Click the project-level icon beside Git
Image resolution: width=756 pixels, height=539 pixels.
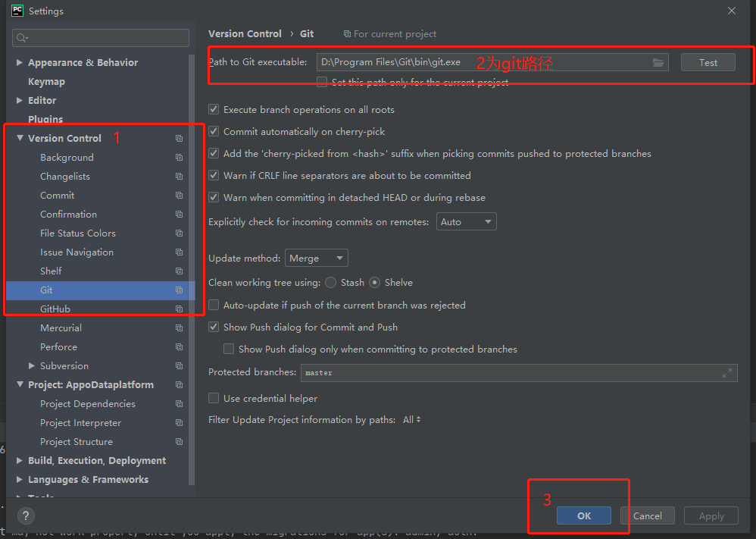(x=180, y=290)
